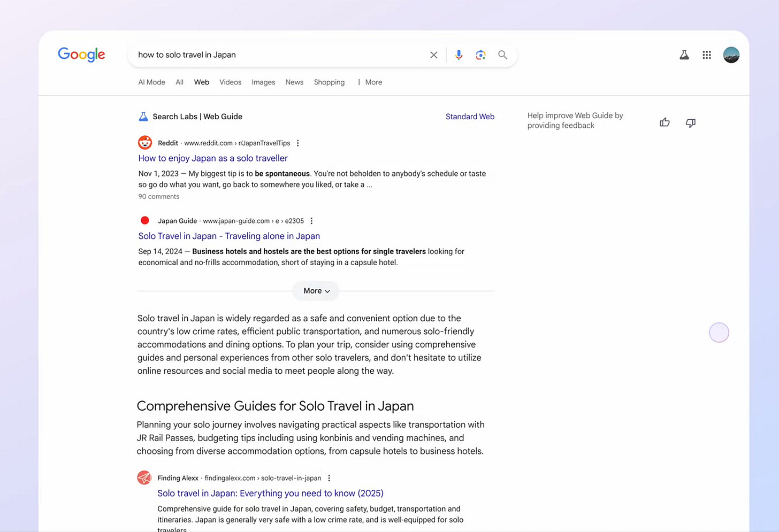This screenshot has width=779, height=532.
Task: Click the Reddit favicon in first result
Action: tap(145, 143)
